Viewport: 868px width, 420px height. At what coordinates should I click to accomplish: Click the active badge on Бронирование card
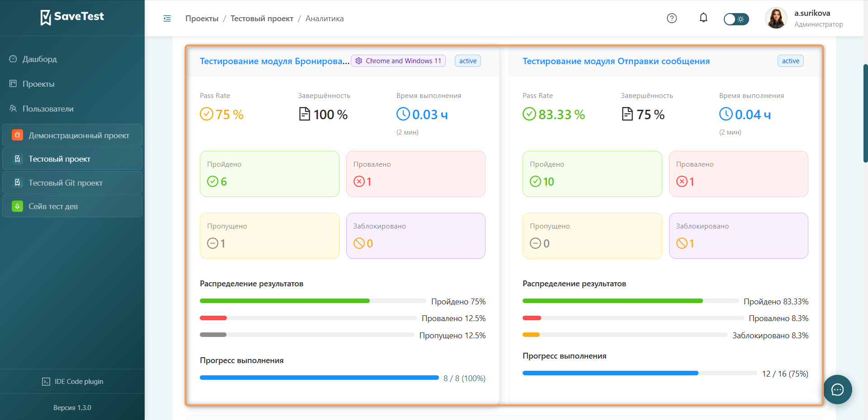[x=468, y=61]
